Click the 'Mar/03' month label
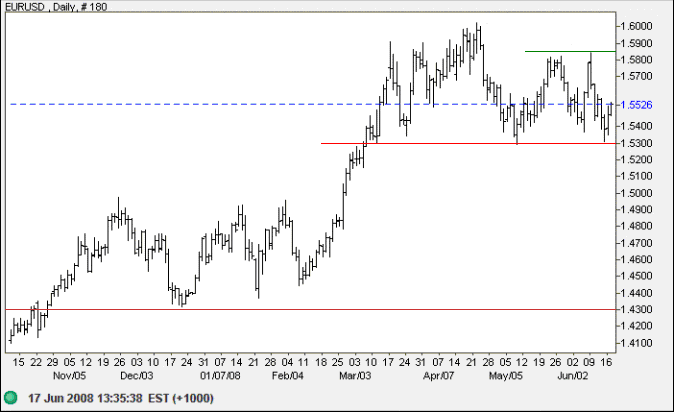The image size is (674, 412). pyautogui.click(x=355, y=376)
